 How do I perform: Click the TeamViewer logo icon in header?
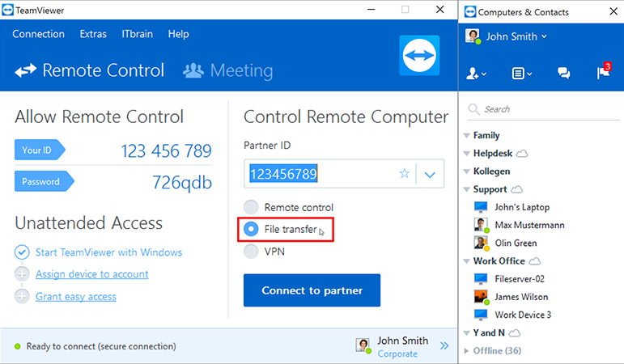click(x=419, y=55)
